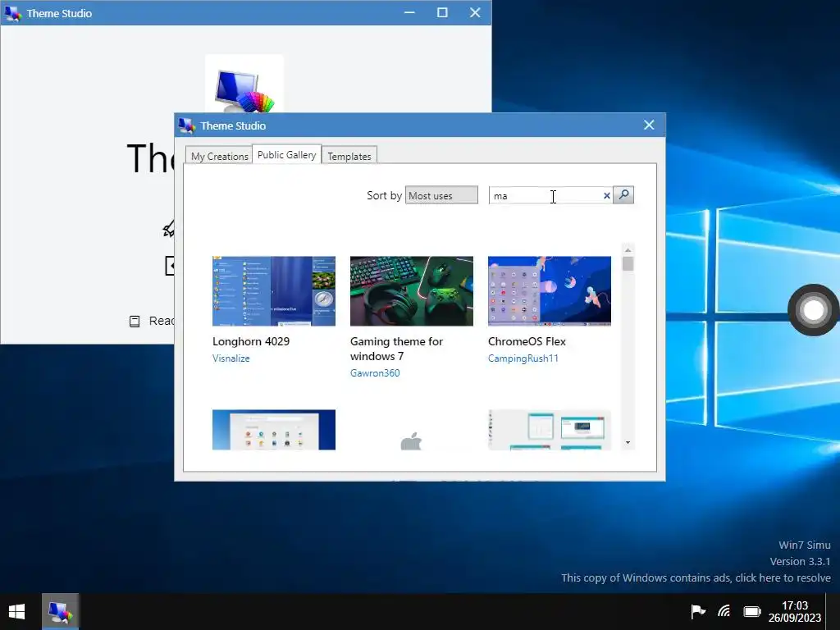
Task: Switch to the Templates tab
Action: click(x=349, y=156)
